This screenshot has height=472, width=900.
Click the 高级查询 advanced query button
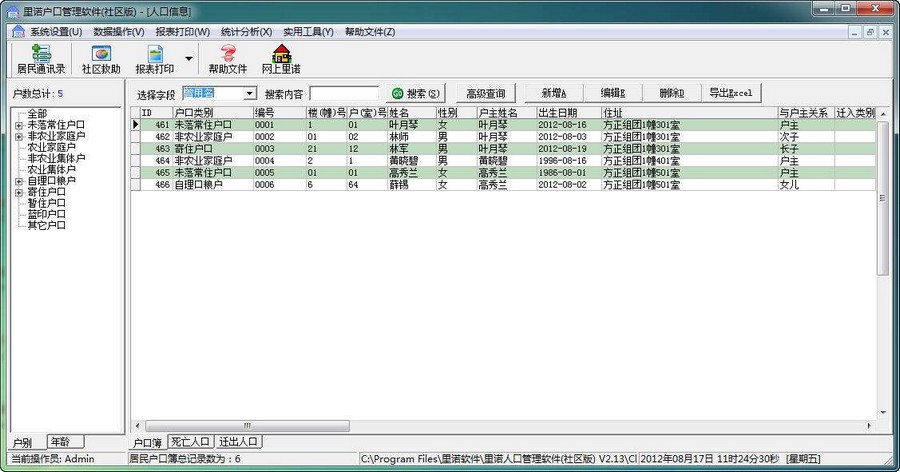(x=486, y=93)
